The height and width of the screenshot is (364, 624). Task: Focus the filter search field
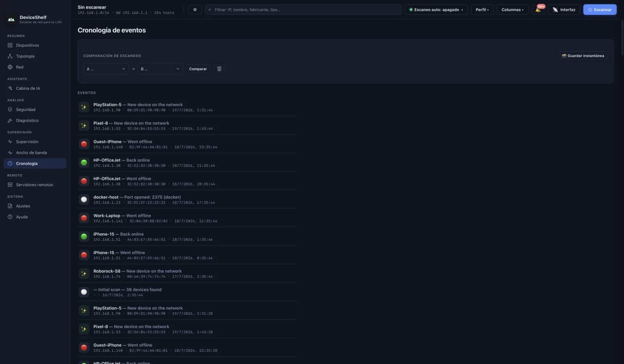[x=303, y=10]
